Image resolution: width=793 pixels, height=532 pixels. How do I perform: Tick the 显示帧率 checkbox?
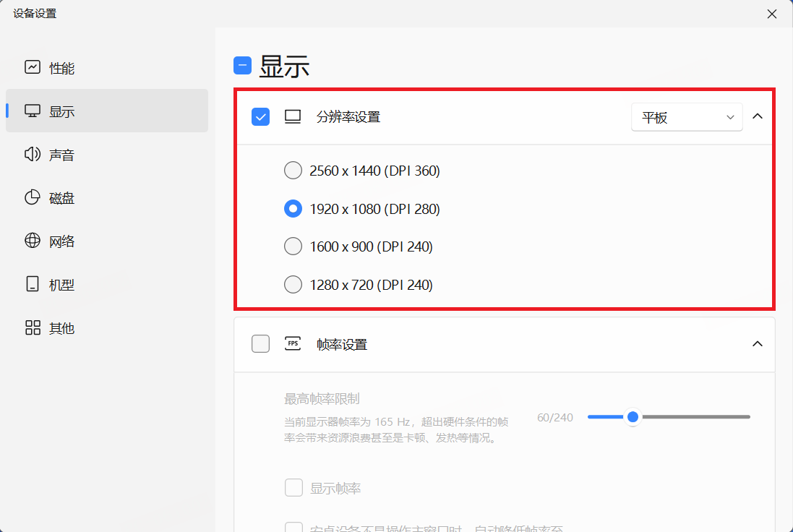(x=293, y=488)
